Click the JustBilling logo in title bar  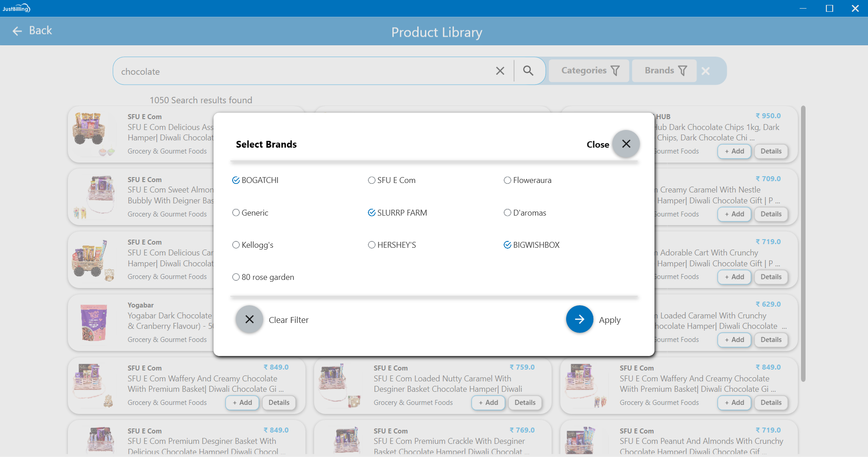16,8
